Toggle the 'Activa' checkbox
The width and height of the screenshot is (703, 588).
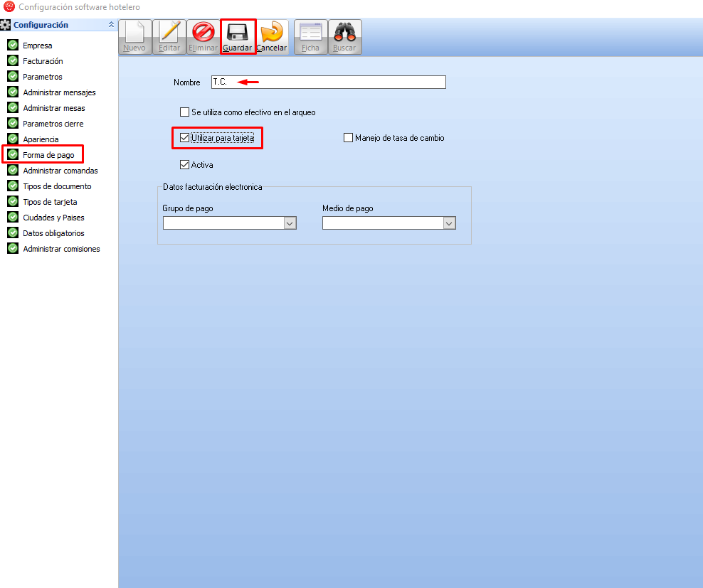pos(185,165)
